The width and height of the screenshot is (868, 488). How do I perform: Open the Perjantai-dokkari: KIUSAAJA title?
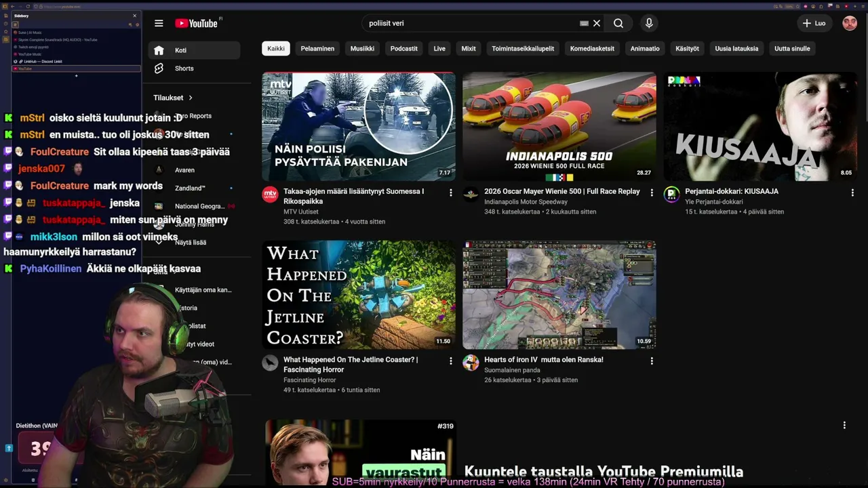[732, 192]
